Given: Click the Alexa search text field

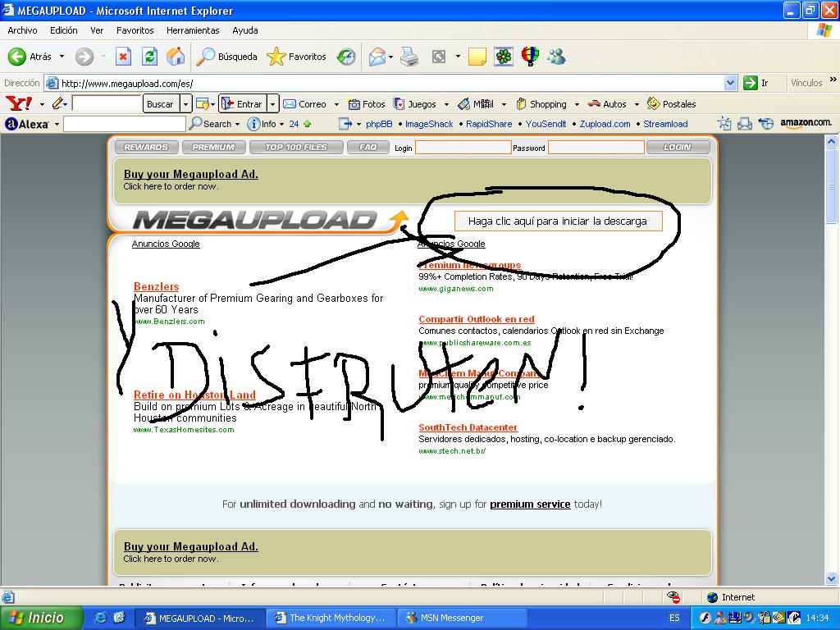Looking at the screenshot, I should point(125,125).
